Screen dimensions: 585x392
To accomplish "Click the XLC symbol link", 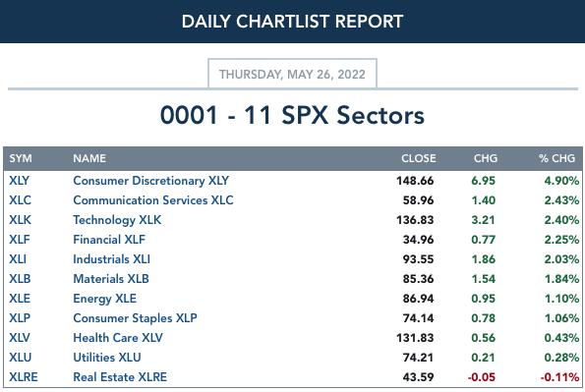I will [x=20, y=200].
